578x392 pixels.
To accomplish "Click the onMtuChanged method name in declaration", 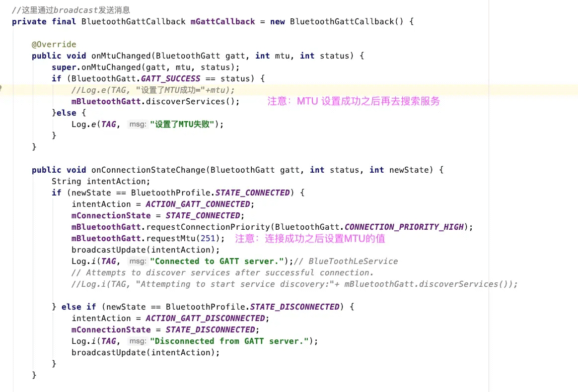I will pyautogui.click(x=121, y=56).
